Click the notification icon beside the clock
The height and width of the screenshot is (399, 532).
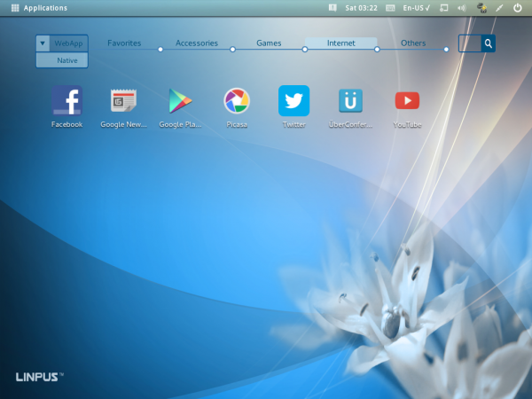[332, 8]
